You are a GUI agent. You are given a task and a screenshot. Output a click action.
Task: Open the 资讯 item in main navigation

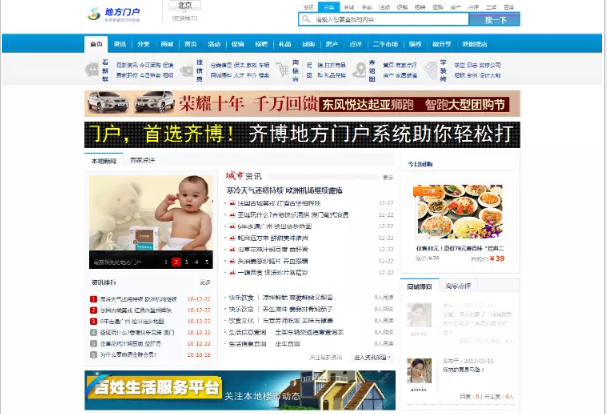(120, 44)
